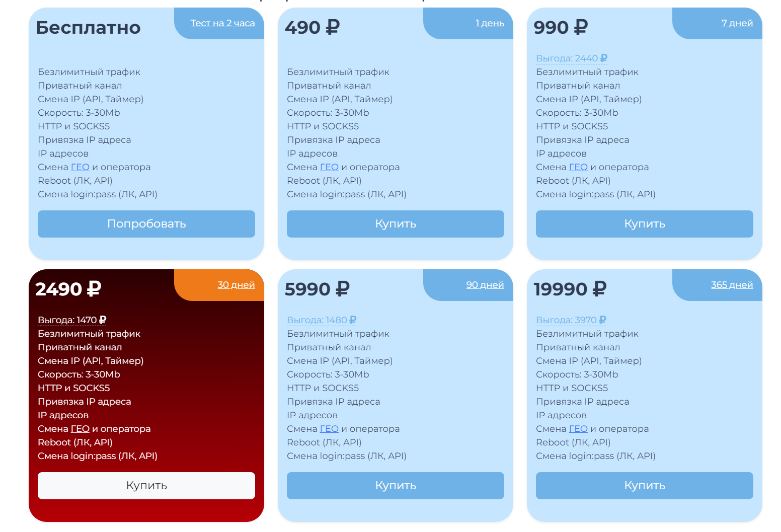Buy the 19990 ₽ yearly plan

[x=645, y=486]
